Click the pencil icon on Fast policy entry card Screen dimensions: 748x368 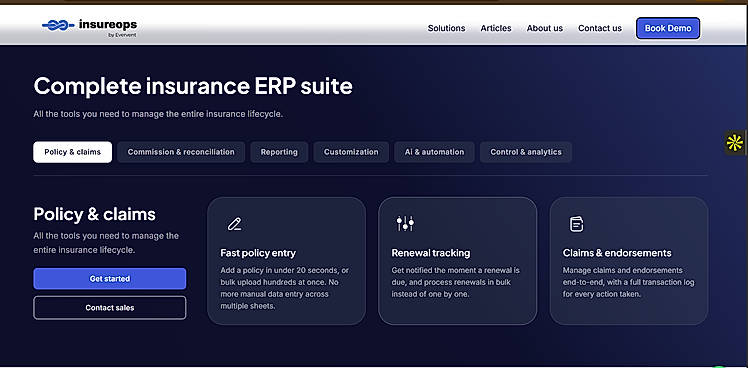(234, 224)
